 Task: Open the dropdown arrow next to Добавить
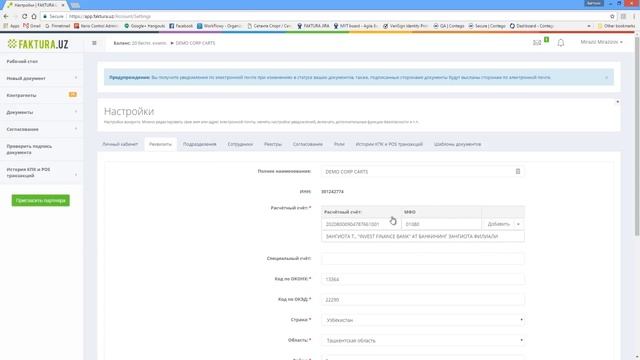click(x=518, y=224)
